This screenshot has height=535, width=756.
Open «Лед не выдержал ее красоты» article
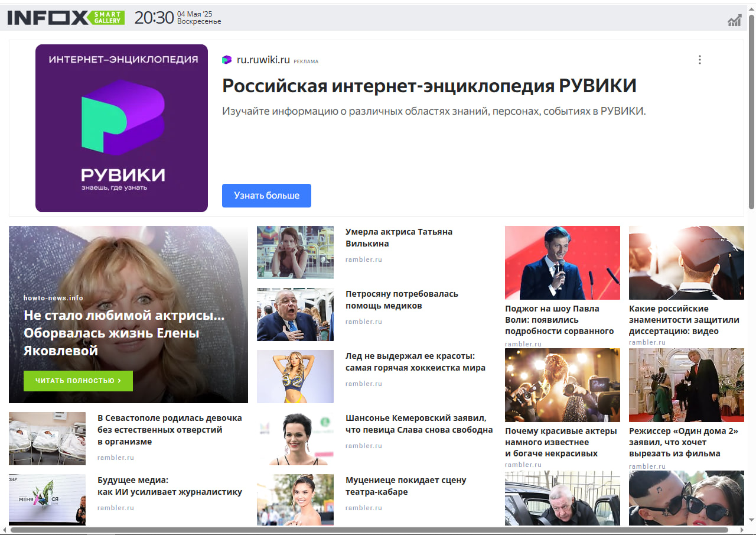click(415, 362)
